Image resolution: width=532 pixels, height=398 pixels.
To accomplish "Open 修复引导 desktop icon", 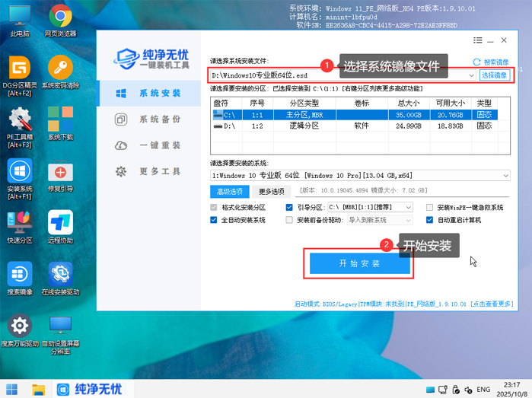I will [60, 173].
